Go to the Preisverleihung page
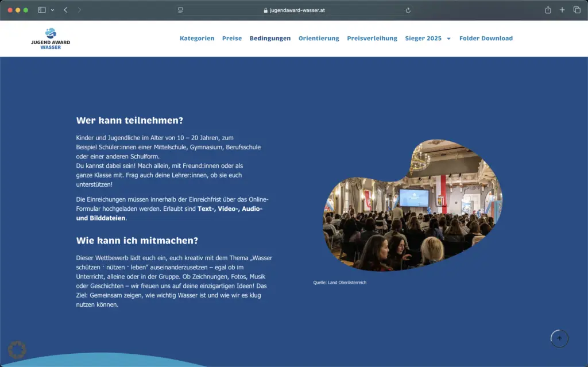Screen dimensions: 588x367 pyautogui.click(x=372, y=38)
